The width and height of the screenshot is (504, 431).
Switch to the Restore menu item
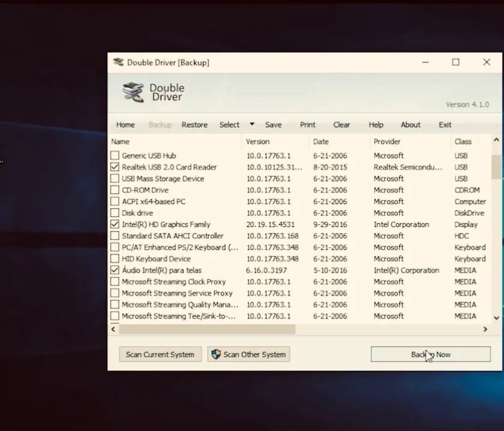coord(194,125)
